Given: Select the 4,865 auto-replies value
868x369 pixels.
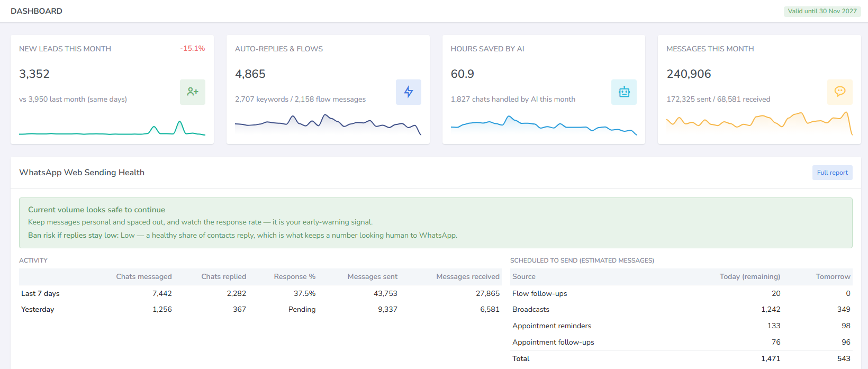Looking at the screenshot, I should point(250,74).
